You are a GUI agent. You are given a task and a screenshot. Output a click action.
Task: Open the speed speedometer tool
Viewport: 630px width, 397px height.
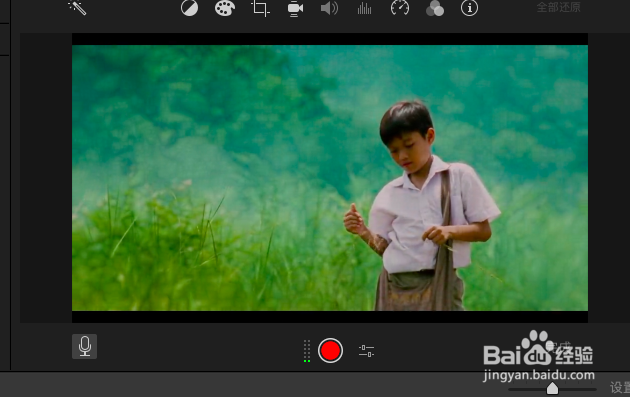pos(400,8)
